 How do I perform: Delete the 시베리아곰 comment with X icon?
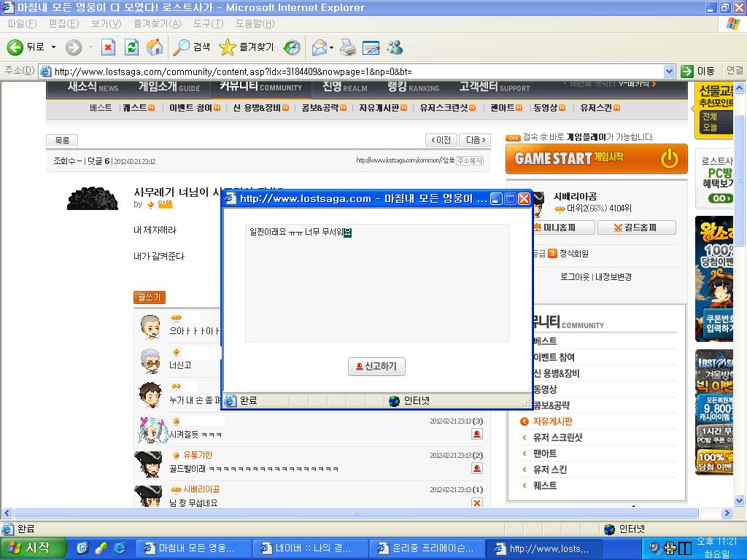[477, 502]
